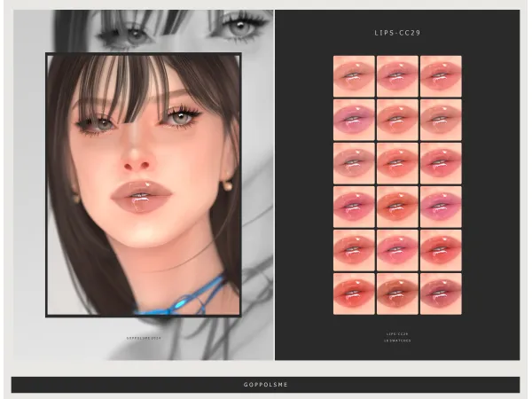The width and height of the screenshot is (532, 399).
Task: Choose the plum swatch ending the bottom row
Action: tap(441, 293)
